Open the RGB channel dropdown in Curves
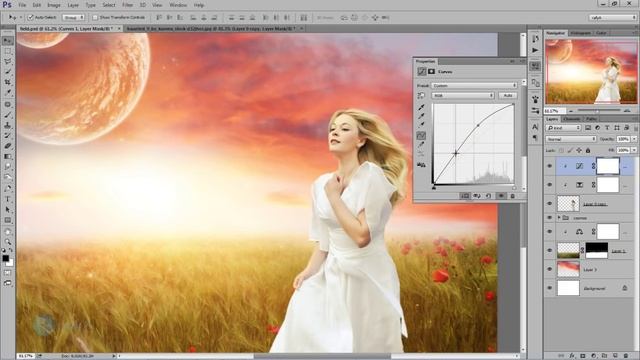The image size is (640, 360). 463,96
